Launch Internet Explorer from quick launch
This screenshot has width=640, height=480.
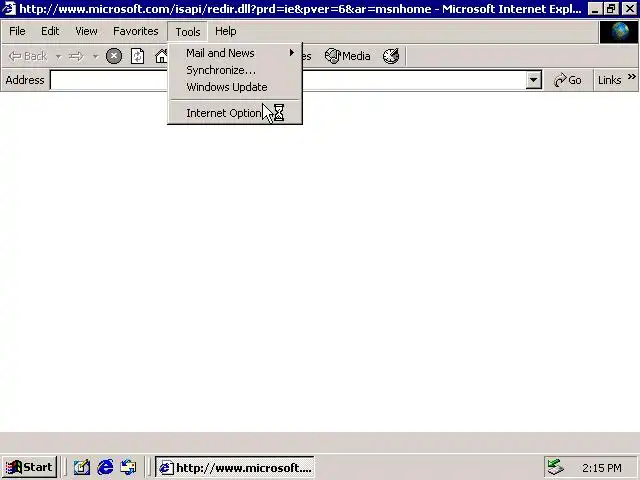pyautogui.click(x=105, y=467)
